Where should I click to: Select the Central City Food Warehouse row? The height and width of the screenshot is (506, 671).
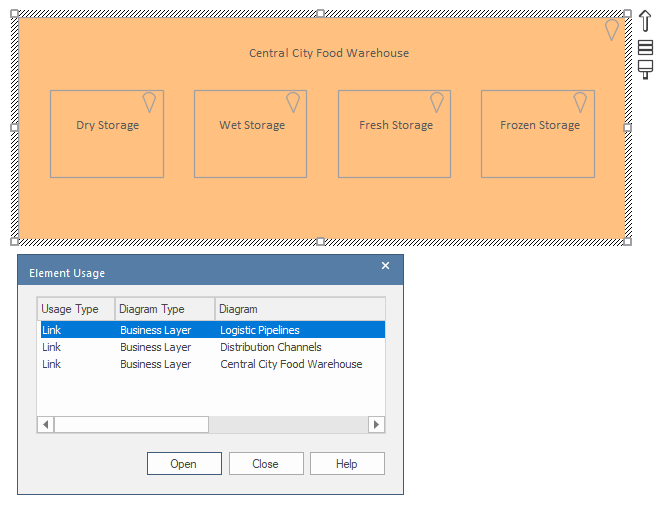[291, 364]
